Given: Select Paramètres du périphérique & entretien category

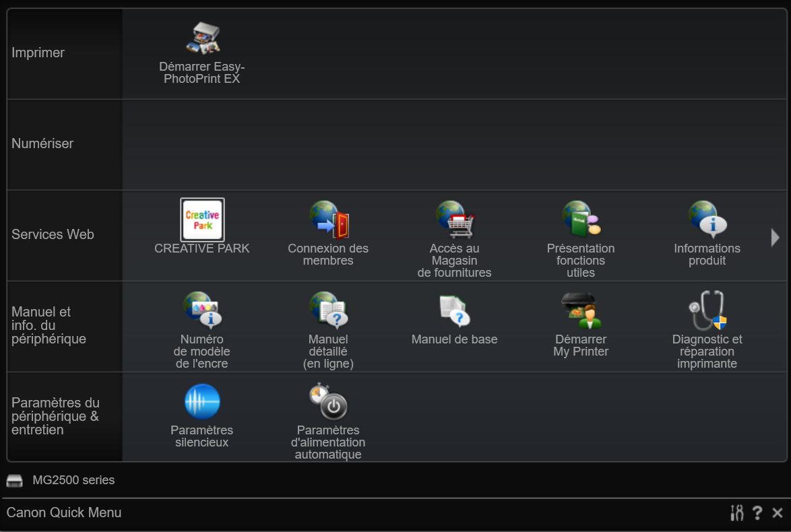Looking at the screenshot, I should (65, 417).
